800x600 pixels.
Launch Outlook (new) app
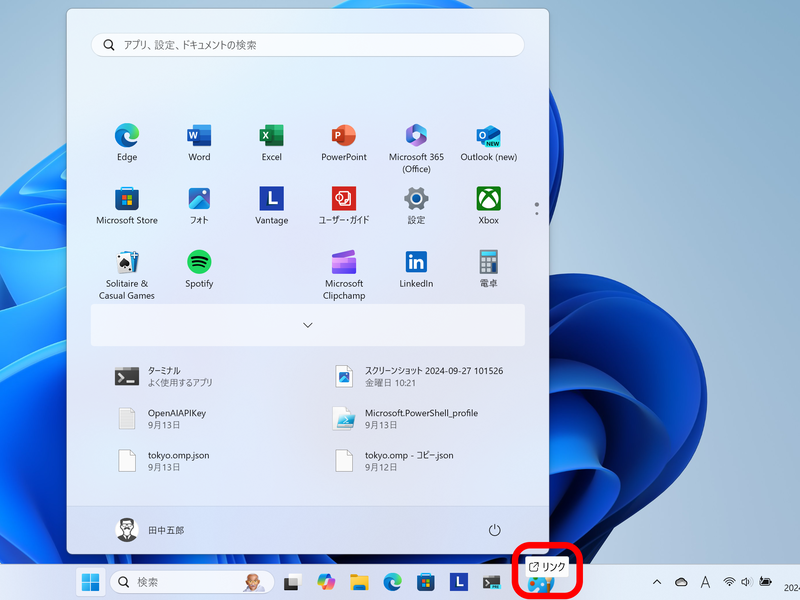click(x=489, y=142)
